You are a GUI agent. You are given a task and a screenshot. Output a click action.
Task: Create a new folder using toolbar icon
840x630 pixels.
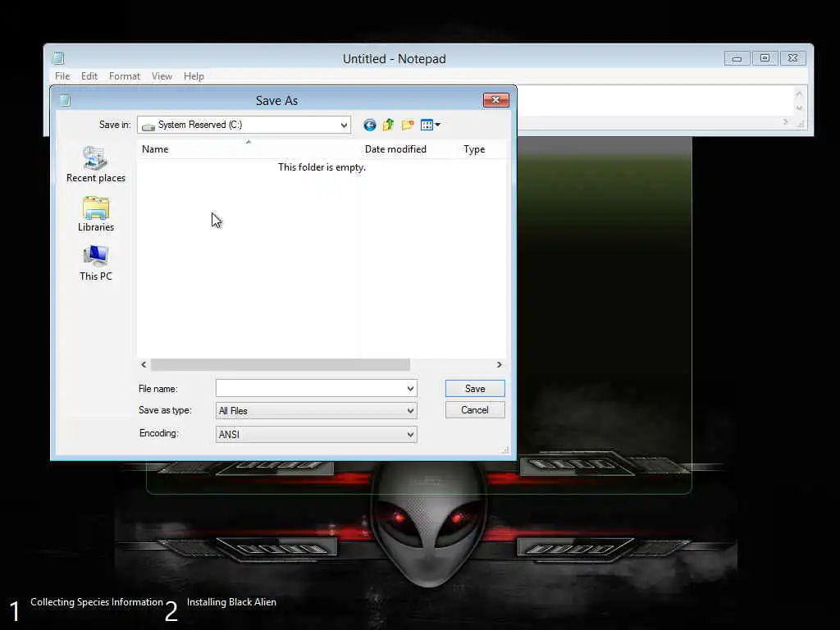[408, 125]
